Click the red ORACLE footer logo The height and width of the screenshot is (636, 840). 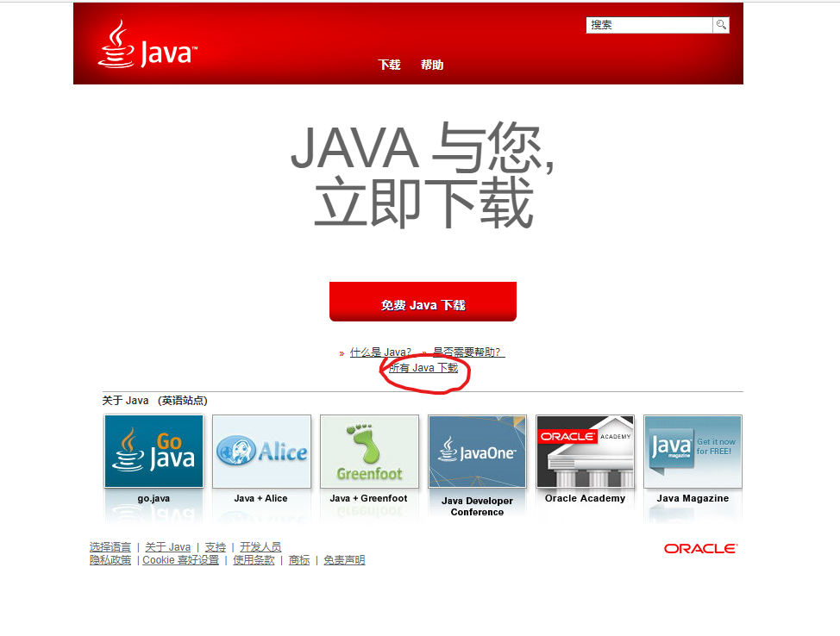700,549
